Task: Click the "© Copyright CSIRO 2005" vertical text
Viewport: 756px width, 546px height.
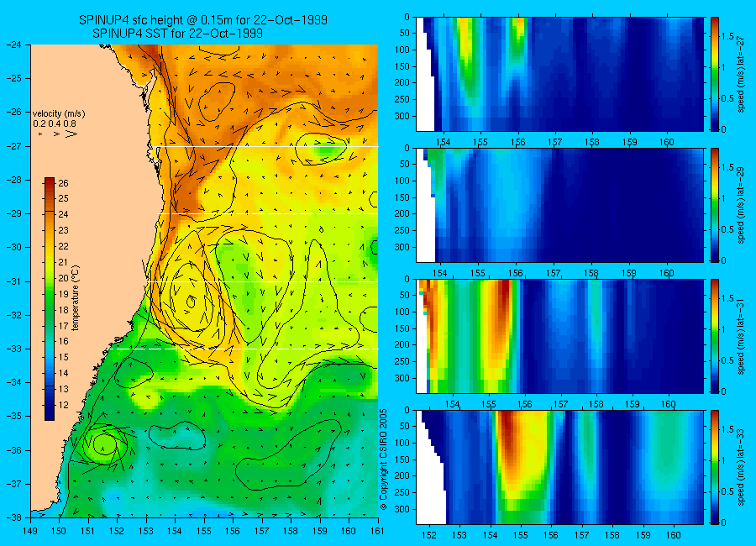Action: (384, 459)
